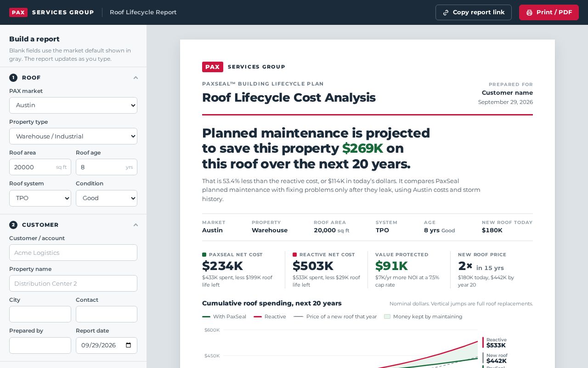Click the $503K reactive net cost value
The height and width of the screenshot is (368, 588).
coord(313,266)
